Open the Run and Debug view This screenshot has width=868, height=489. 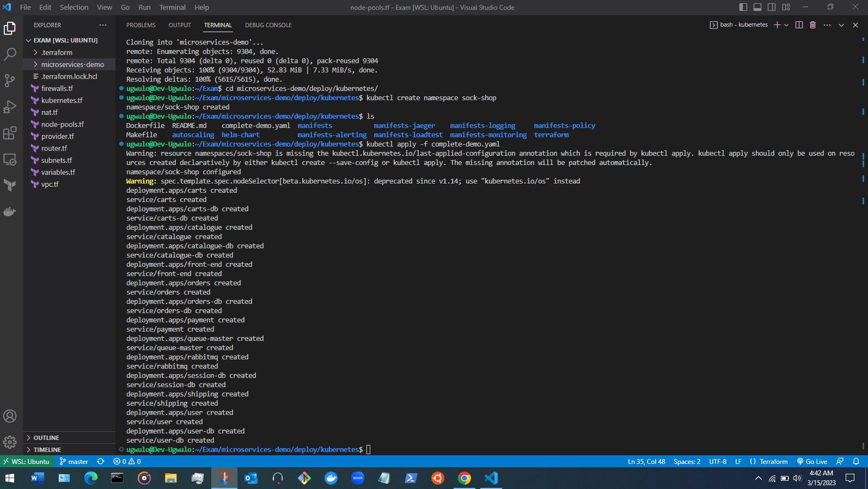tap(10, 107)
